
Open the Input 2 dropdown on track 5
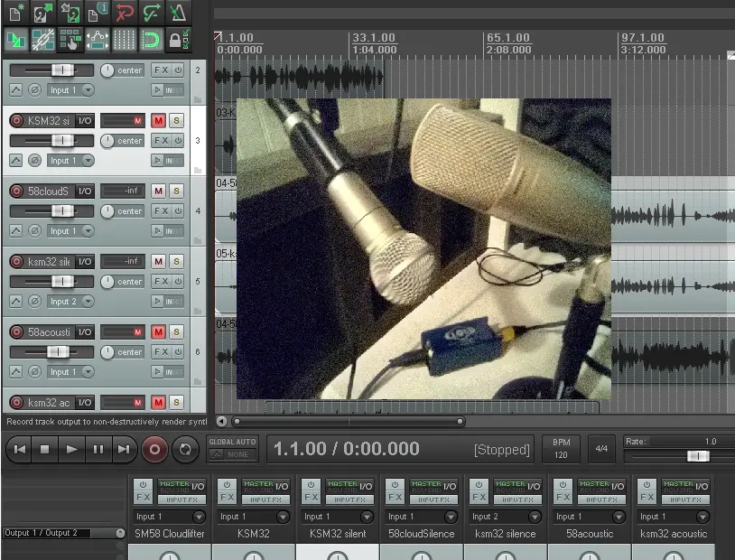tap(70, 301)
